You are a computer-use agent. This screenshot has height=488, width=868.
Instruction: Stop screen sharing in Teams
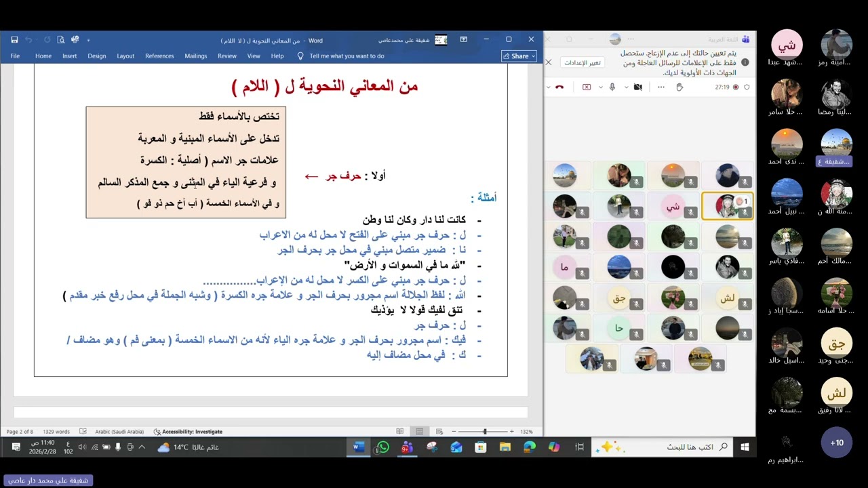point(587,87)
